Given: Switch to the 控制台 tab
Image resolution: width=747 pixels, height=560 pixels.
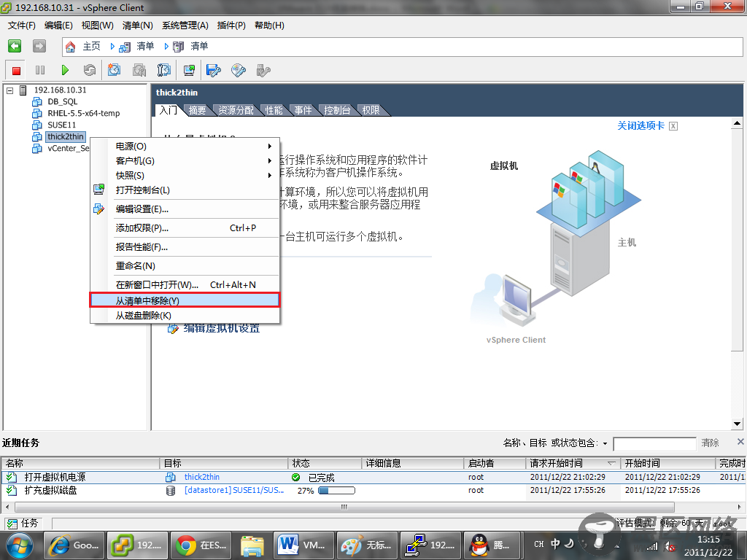Looking at the screenshot, I should coord(337,110).
